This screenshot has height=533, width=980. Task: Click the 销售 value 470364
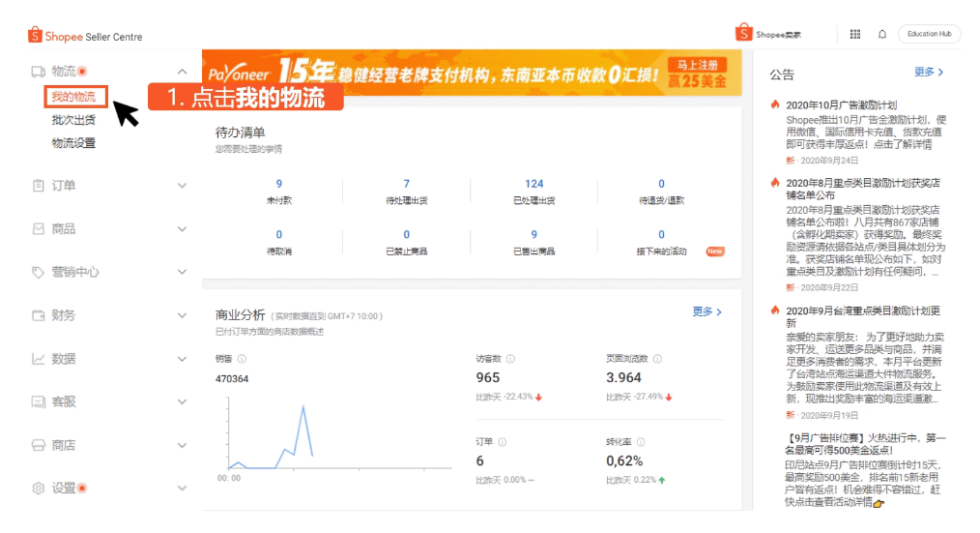pyautogui.click(x=232, y=379)
